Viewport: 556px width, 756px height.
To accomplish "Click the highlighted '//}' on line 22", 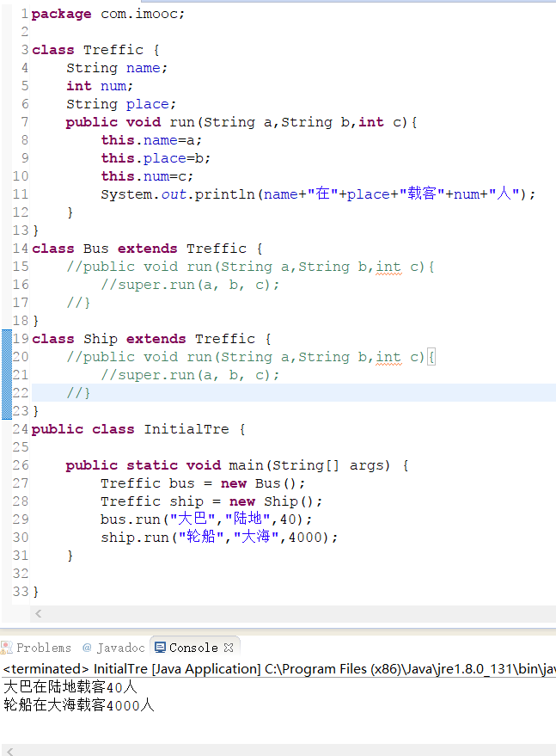I will point(78,393).
